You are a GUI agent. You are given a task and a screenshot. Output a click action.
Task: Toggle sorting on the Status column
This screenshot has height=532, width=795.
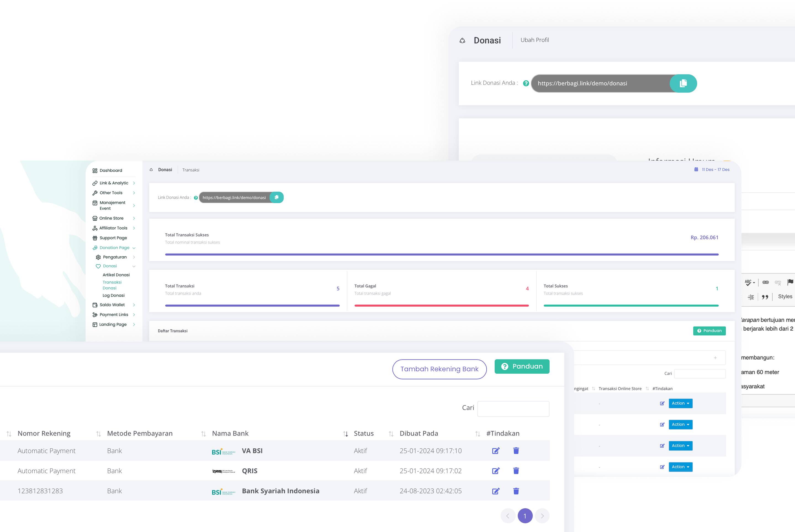point(346,433)
